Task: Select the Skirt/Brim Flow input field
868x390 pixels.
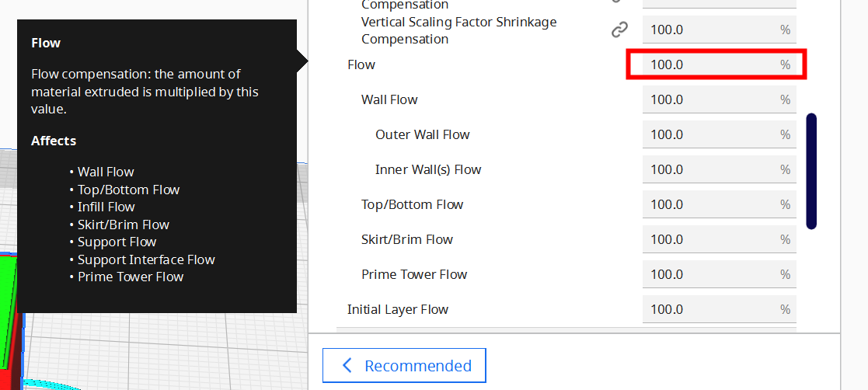Action: click(719, 239)
